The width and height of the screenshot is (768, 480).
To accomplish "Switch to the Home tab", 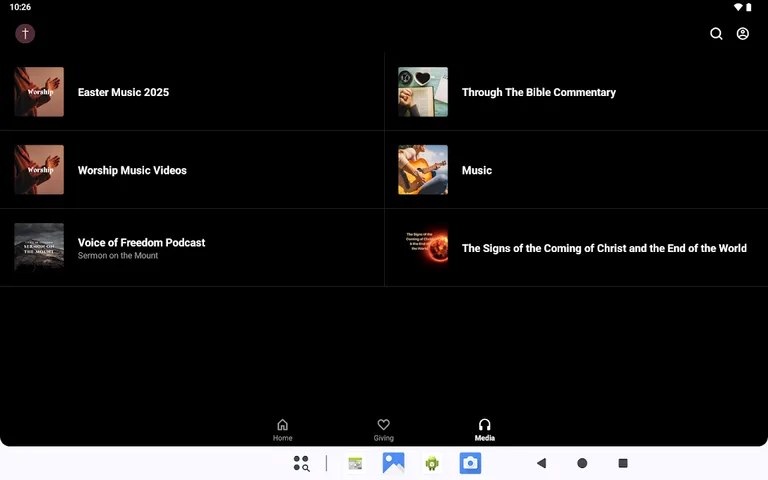I will [283, 430].
